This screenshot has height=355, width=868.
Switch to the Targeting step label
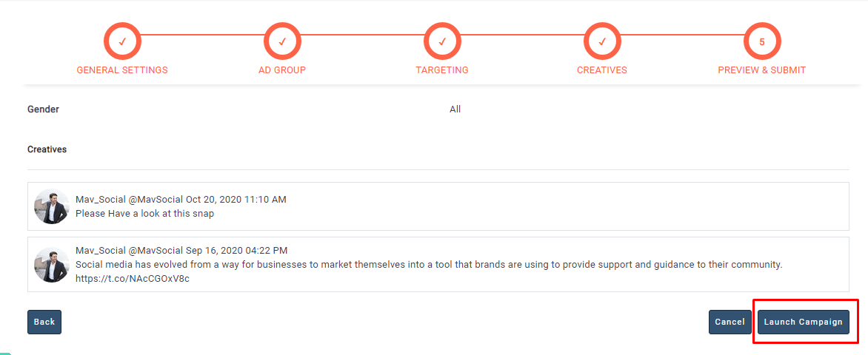coord(442,70)
